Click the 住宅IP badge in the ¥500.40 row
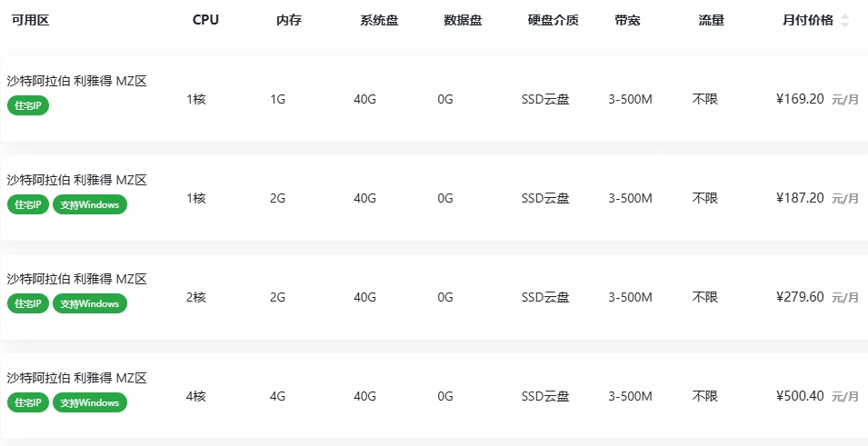868x446 pixels. click(28, 402)
